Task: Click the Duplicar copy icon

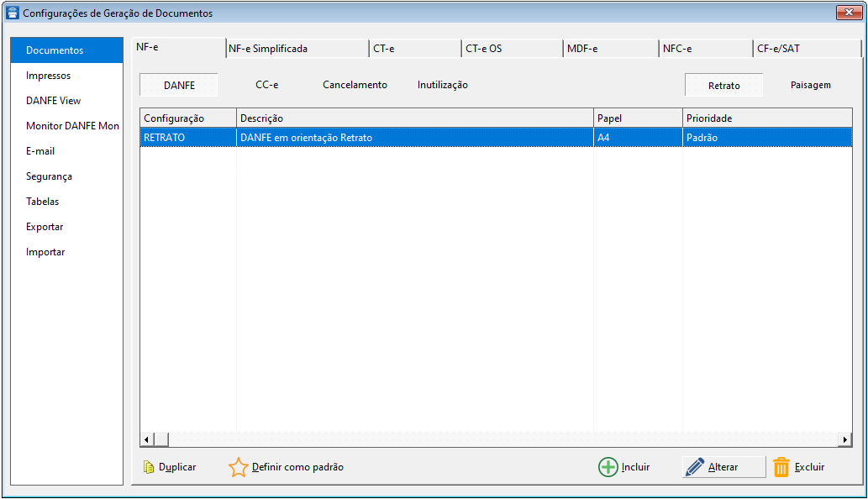Action: (x=149, y=467)
